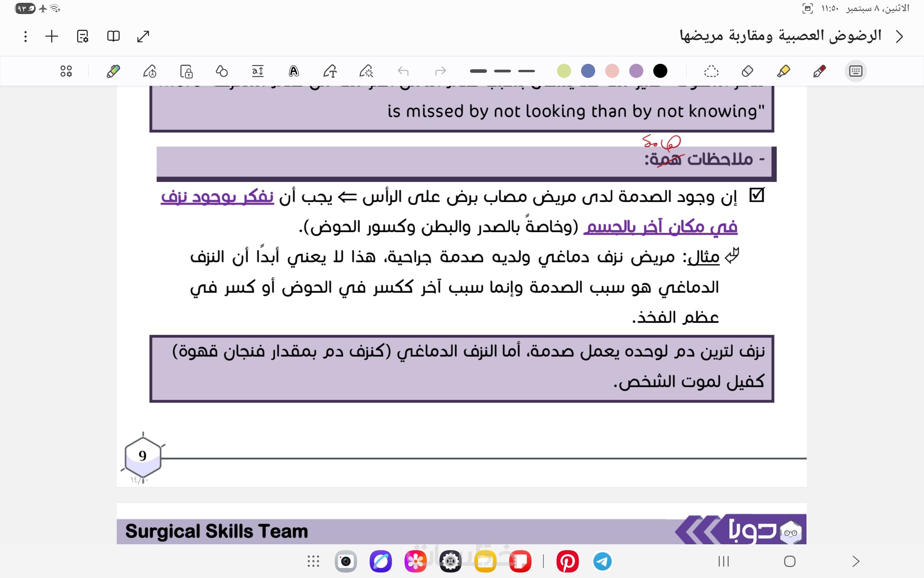Open the handwriting to text tool

(330, 71)
